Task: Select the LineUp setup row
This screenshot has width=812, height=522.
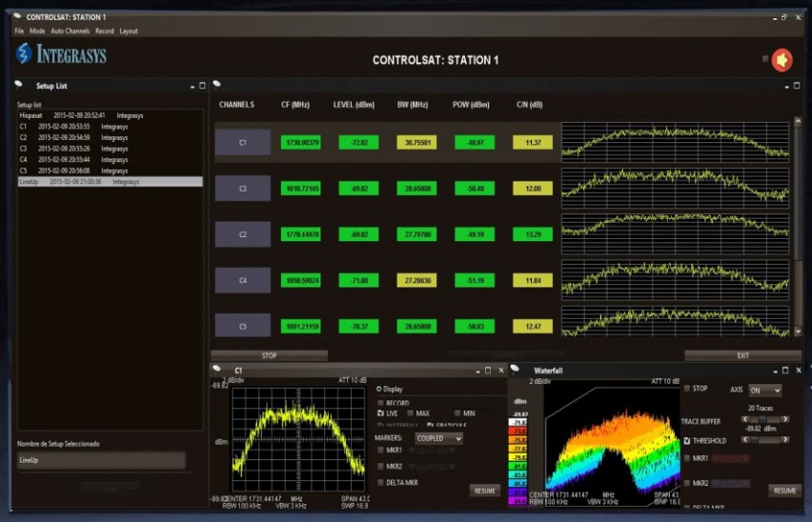Action: coord(111,182)
